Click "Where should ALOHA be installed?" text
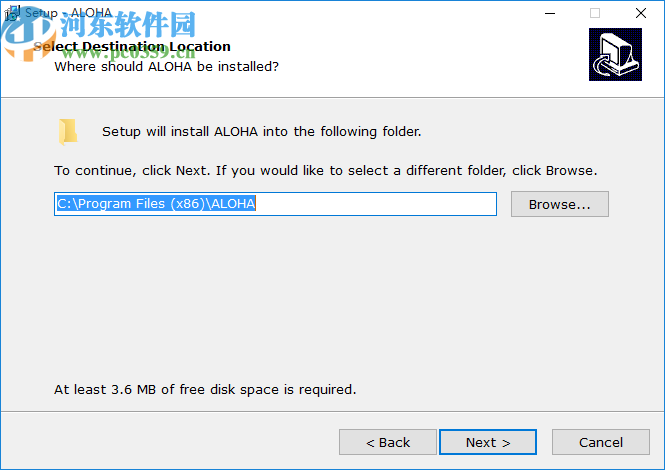Screen dimensions: 665x470 point(166,66)
